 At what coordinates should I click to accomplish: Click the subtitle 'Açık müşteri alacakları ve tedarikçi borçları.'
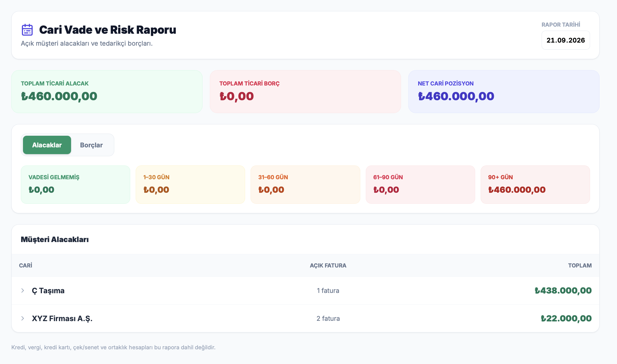87,44
